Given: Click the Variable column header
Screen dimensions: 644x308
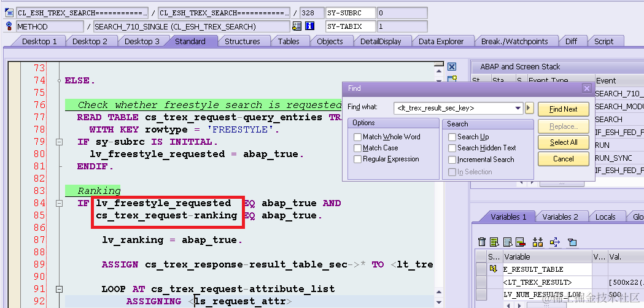Looking at the screenshot, I should tap(548, 256).
